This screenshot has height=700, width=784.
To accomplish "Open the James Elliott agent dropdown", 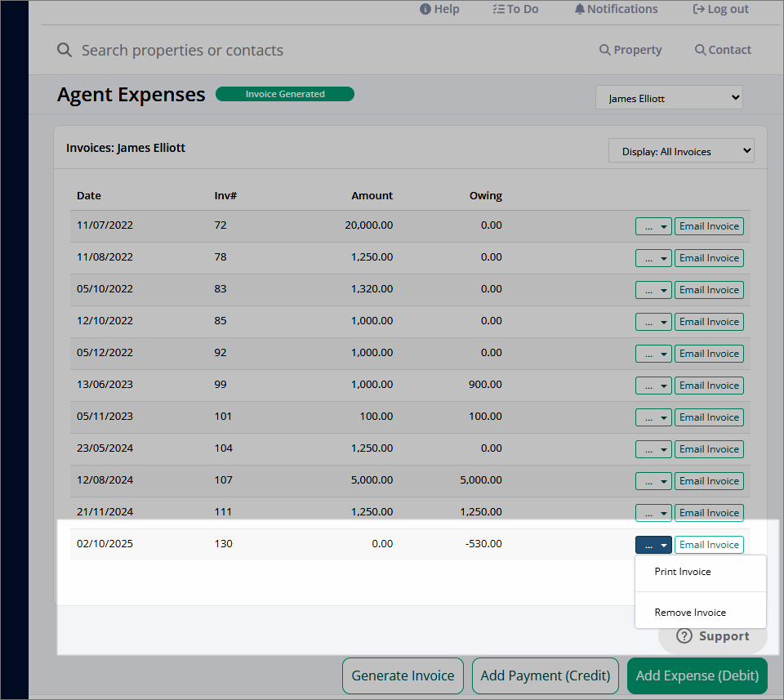I will (x=669, y=97).
